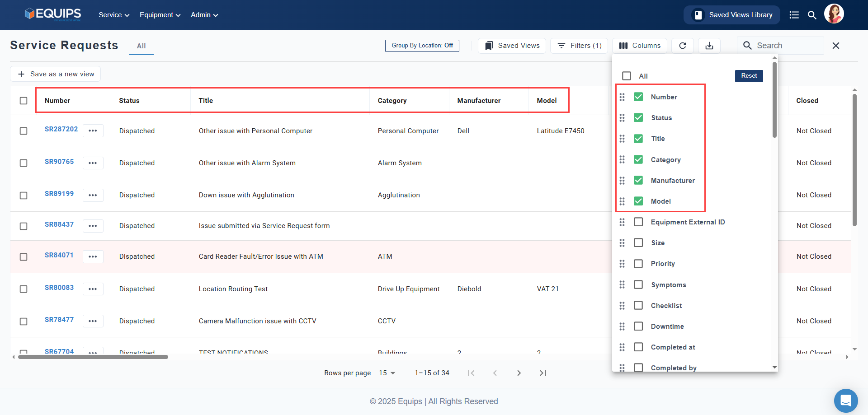
Task: Click the magnifier icon in the top navigation bar
Action: click(812, 15)
